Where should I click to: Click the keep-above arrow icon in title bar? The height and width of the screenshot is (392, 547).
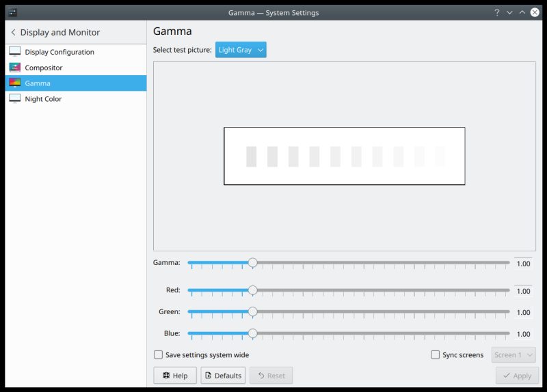coord(522,12)
